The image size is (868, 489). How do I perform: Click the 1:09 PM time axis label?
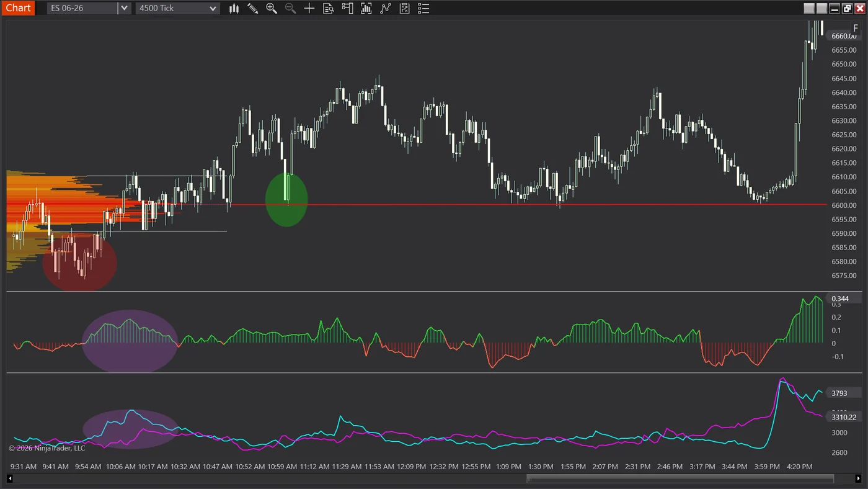click(510, 466)
